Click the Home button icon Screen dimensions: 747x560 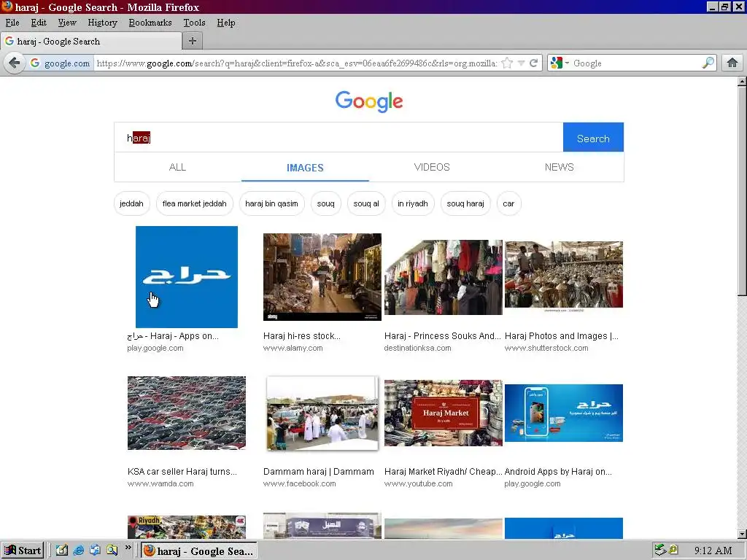pos(732,63)
